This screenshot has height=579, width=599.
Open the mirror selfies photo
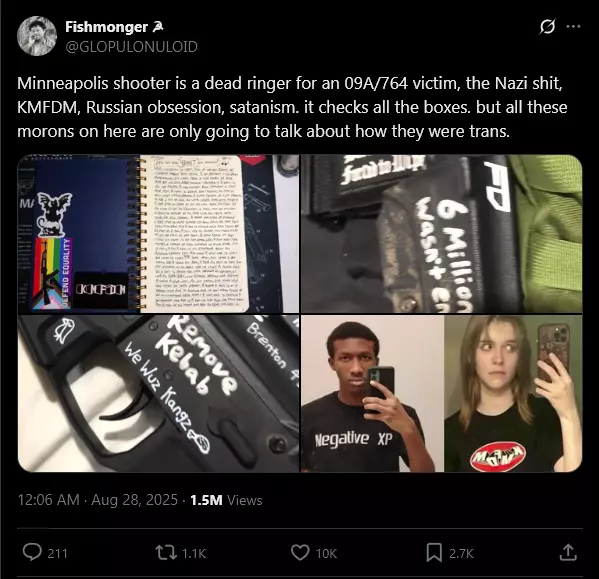(442, 393)
